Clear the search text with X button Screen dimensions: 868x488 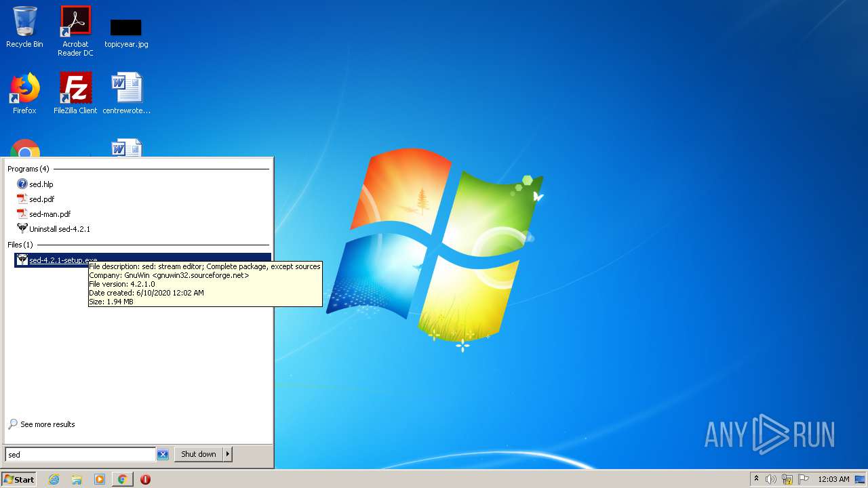(x=163, y=455)
